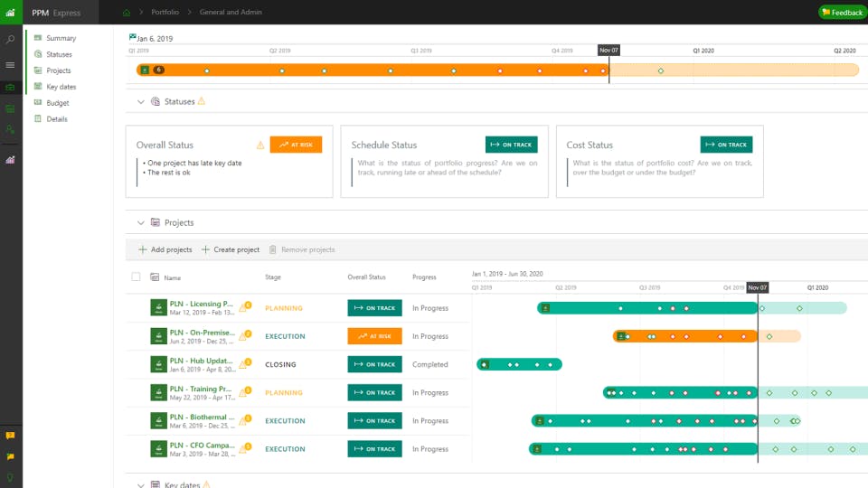Click the PLN - Biothermal project icon
This screenshot has width=868, height=488.
coord(159,420)
